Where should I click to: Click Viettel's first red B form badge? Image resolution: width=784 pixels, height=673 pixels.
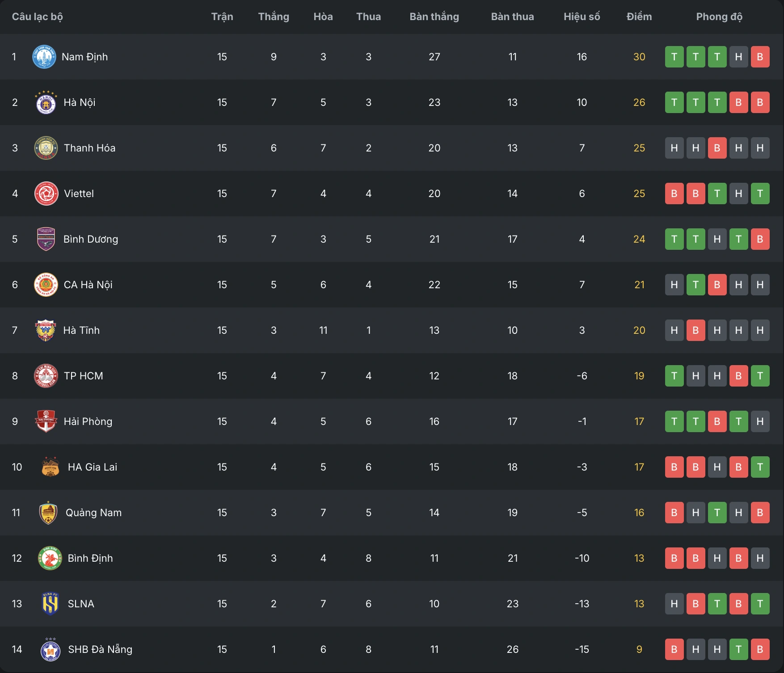point(674,193)
